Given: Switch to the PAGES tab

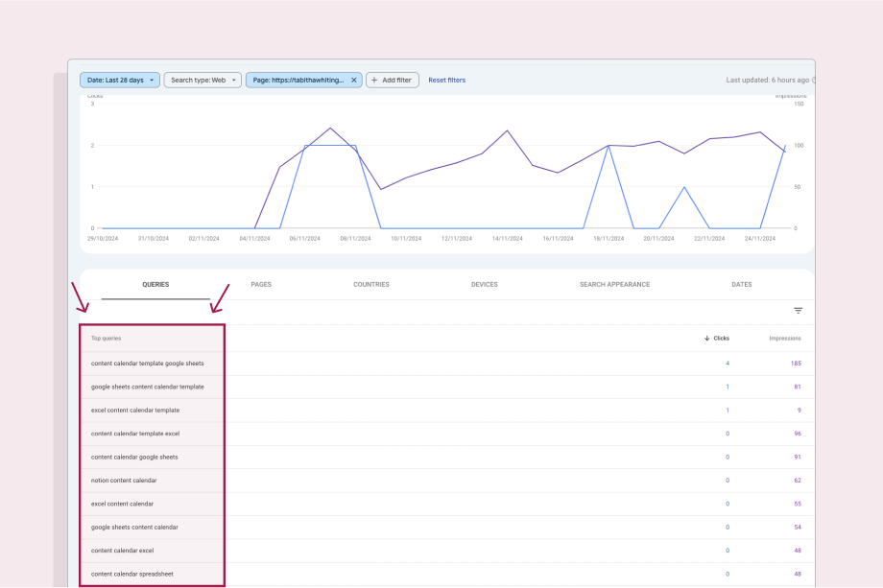Looking at the screenshot, I should pyautogui.click(x=261, y=284).
